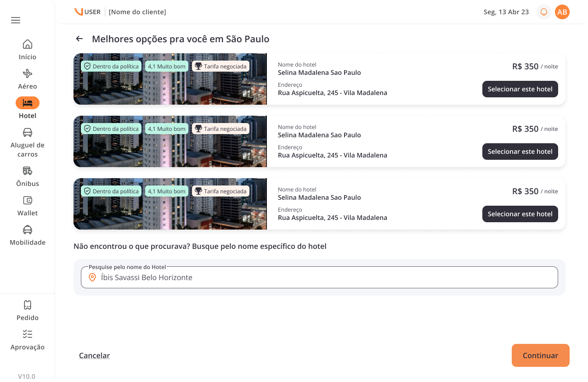
Task: Open the Mobilidade taxi section
Action: point(28,230)
